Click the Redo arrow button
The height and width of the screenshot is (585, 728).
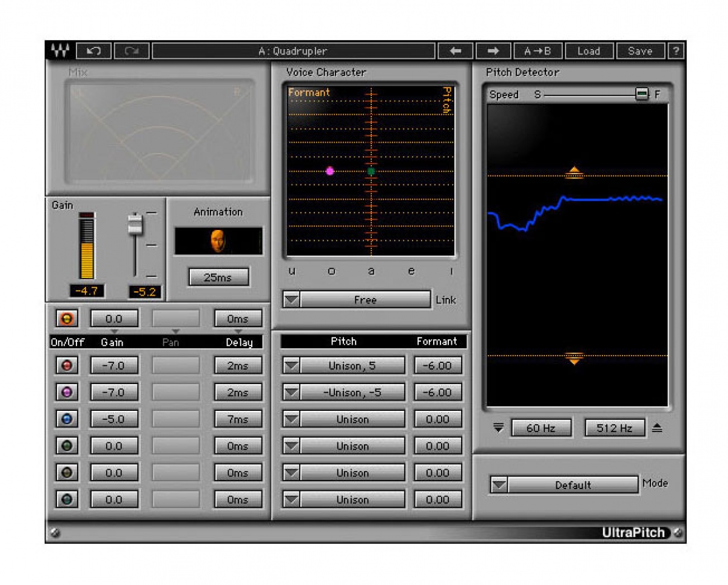131,51
